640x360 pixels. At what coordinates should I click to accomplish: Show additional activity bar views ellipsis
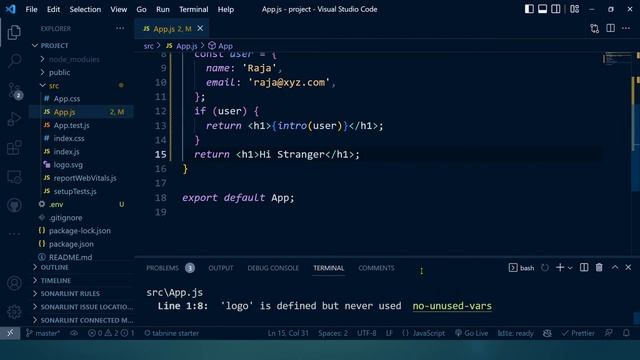coord(14,234)
